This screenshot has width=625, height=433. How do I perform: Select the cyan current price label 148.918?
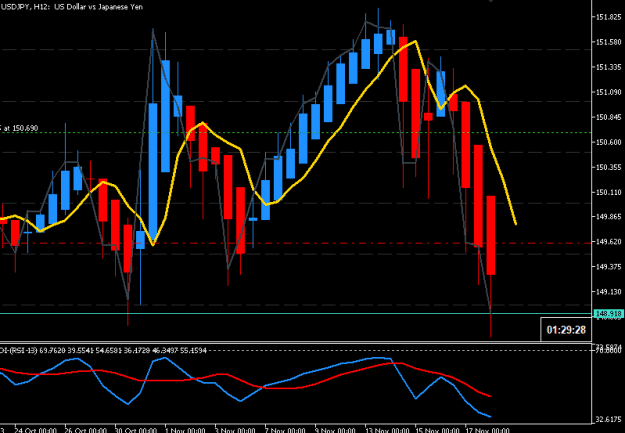[x=608, y=314]
